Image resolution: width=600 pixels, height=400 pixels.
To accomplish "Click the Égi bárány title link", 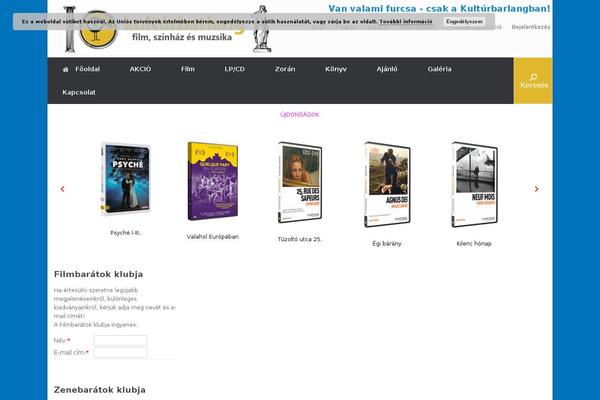I will click(x=387, y=243).
